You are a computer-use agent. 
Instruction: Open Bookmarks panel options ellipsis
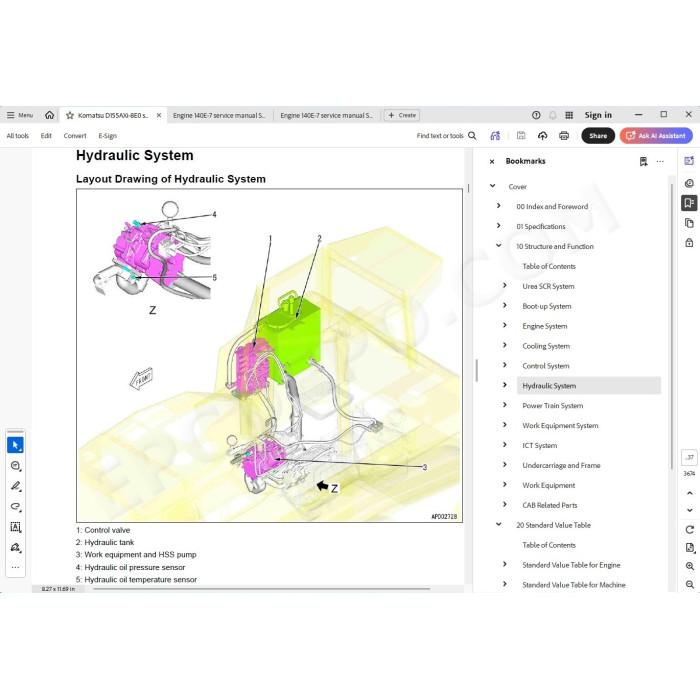660,162
